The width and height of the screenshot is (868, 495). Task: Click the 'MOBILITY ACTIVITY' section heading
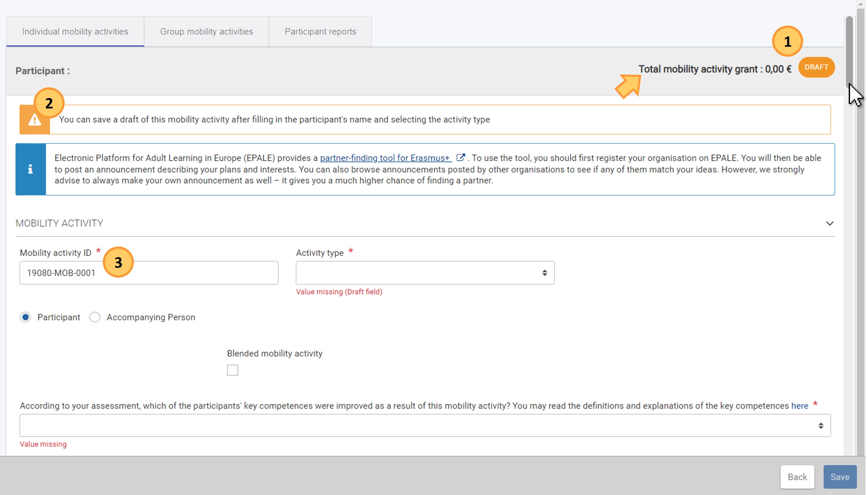click(59, 223)
